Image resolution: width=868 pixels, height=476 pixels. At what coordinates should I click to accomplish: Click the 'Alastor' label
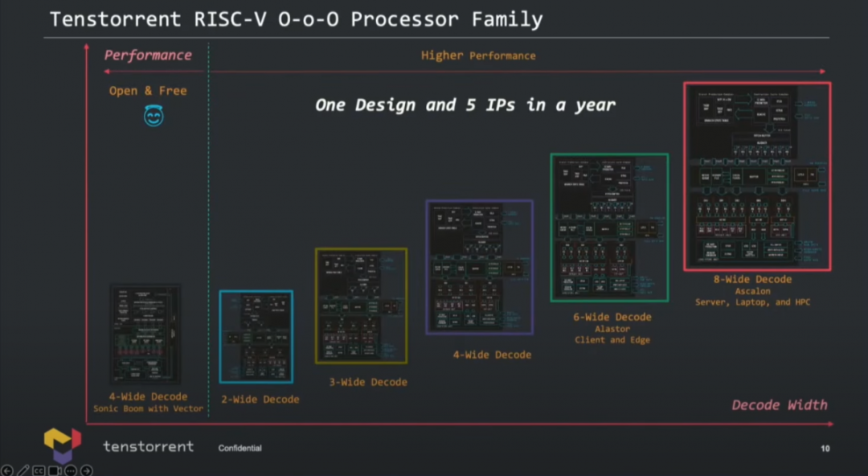click(612, 329)
